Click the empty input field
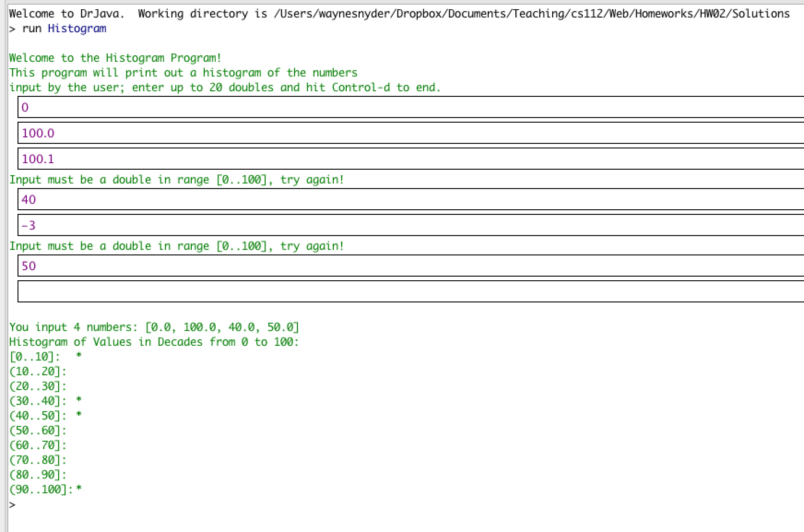Screen dimensions: 804x532 (410, 291)
